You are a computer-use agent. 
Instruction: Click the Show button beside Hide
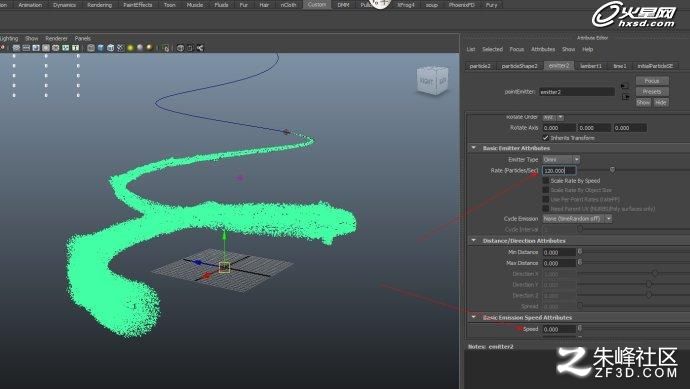click(643, 102)
